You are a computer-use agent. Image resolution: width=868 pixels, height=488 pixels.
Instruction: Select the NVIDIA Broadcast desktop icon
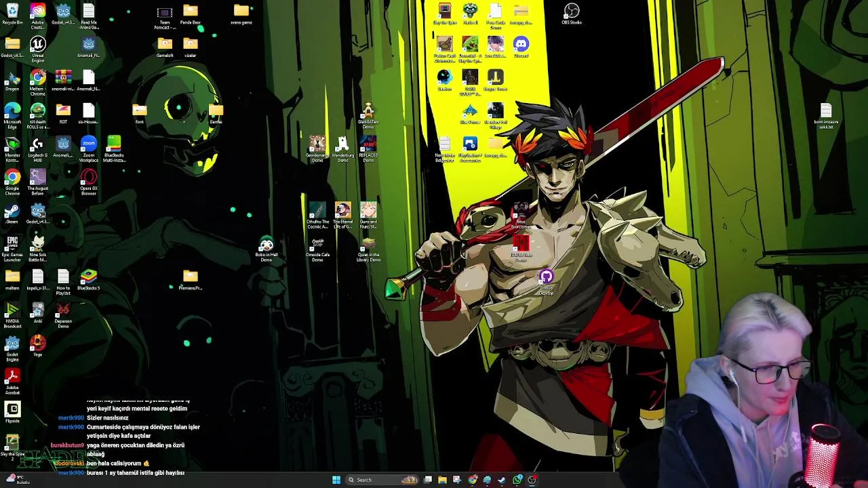click(12, 314)
